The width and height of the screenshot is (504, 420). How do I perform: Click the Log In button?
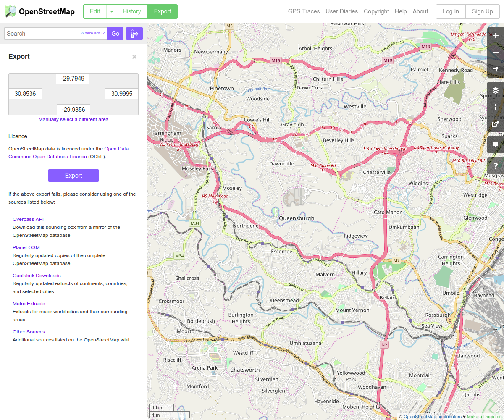pos(451,12)
